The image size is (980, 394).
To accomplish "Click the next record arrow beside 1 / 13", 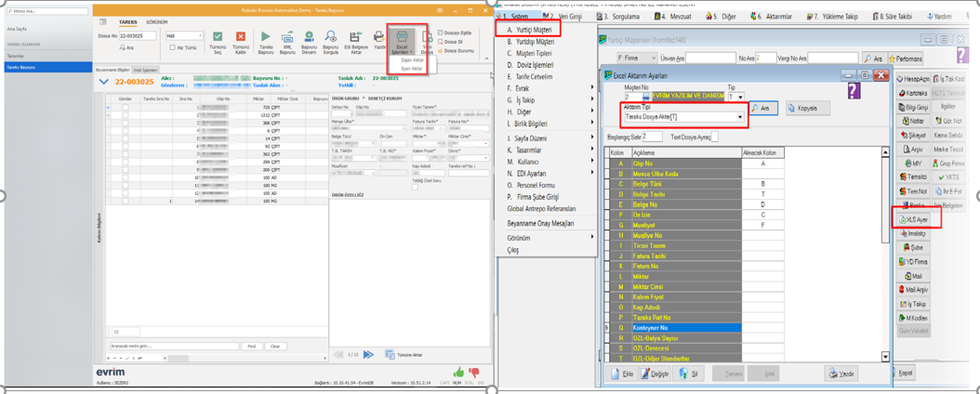I will pos(368,354).
